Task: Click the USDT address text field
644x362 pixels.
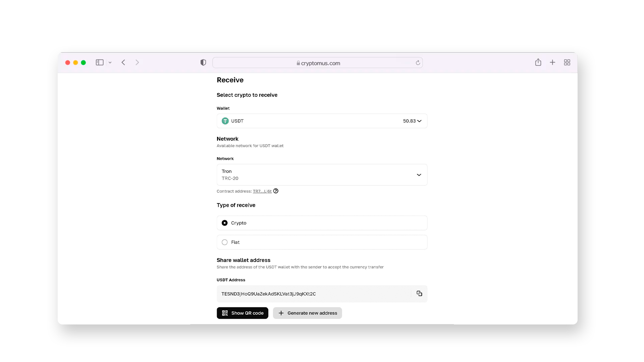Action: pos(314,294)
